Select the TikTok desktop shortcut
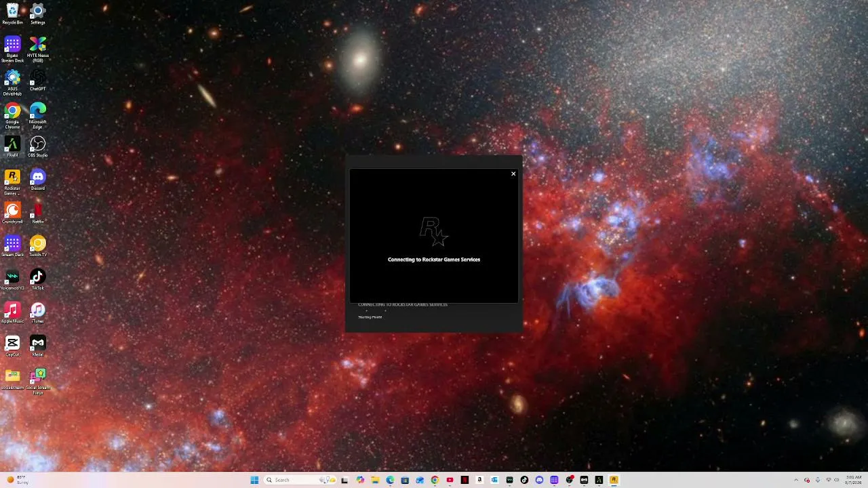The width and height of the screenshot is (868, 488). point(38,280)
